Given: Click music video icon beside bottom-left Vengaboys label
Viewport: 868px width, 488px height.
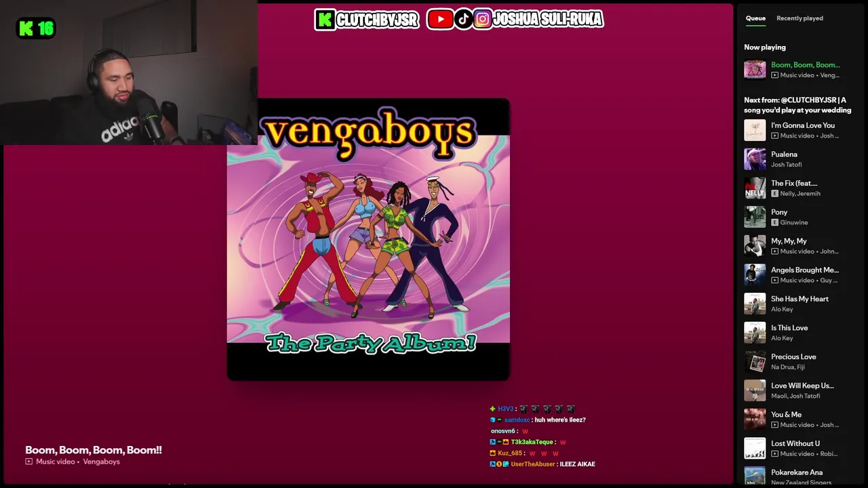Looking at the screenshot, I should (29, 462).
